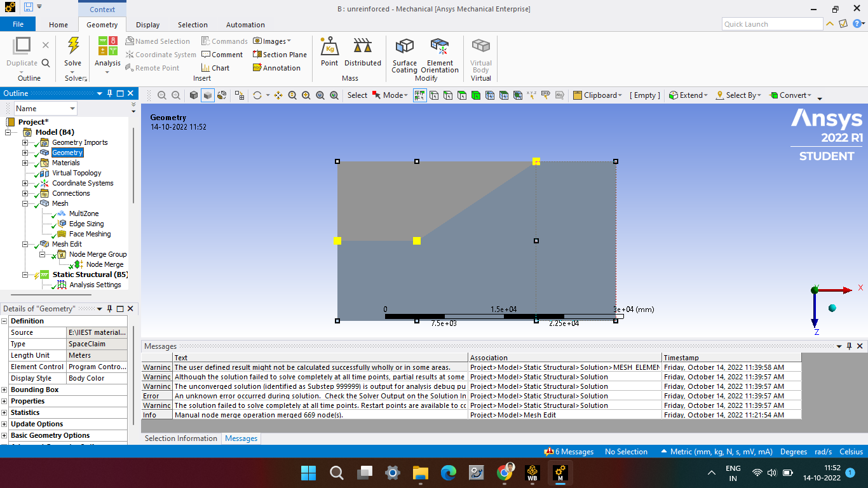Add a Section Plane
The width and height of the screenshot is (868, 488).
tap(280, 55)
